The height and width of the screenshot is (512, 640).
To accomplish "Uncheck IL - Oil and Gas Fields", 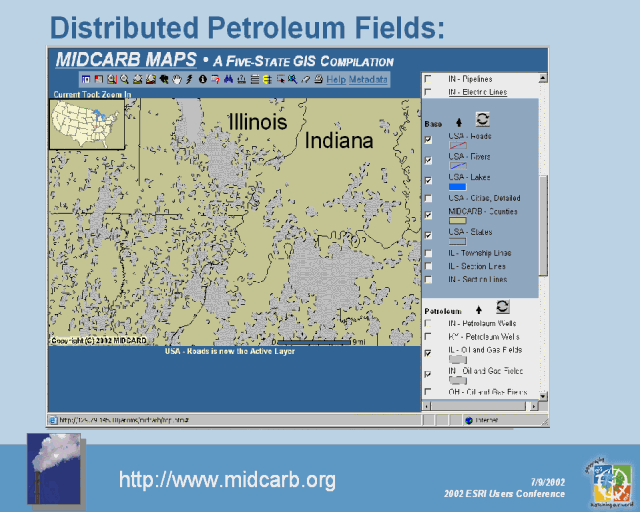I will coord(428,353).
